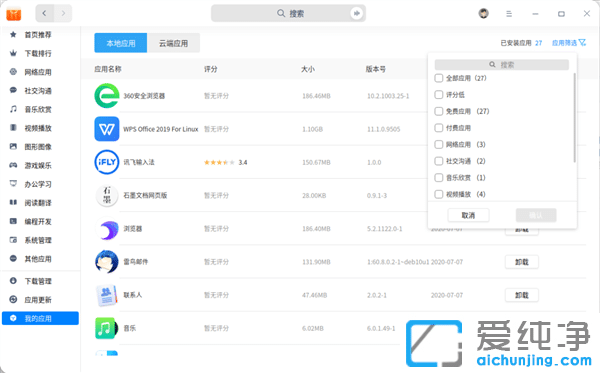Click the 取消 button in filter panel
The height and width of the screenshot is (373, 600).
pyautogui.click(x=468, y=215)
